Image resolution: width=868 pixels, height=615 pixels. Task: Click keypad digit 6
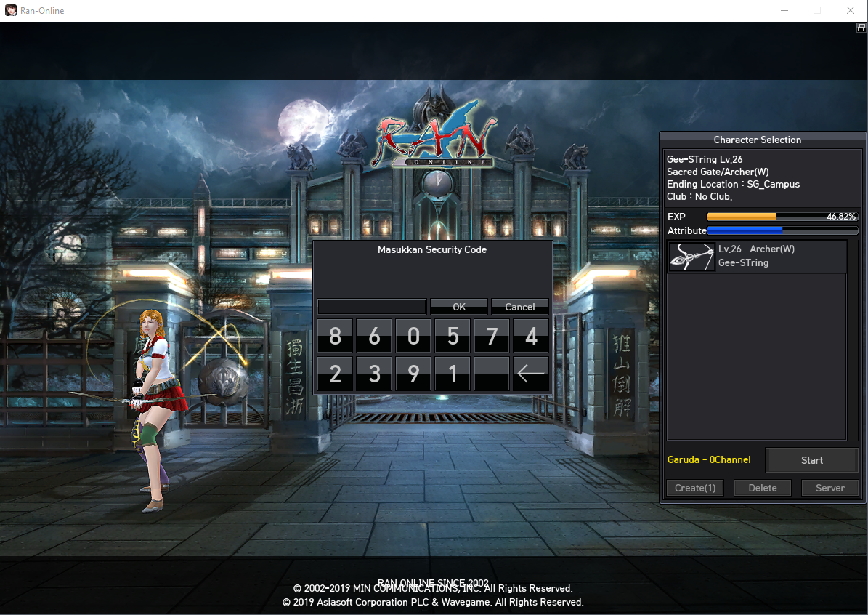coord(374,336)
